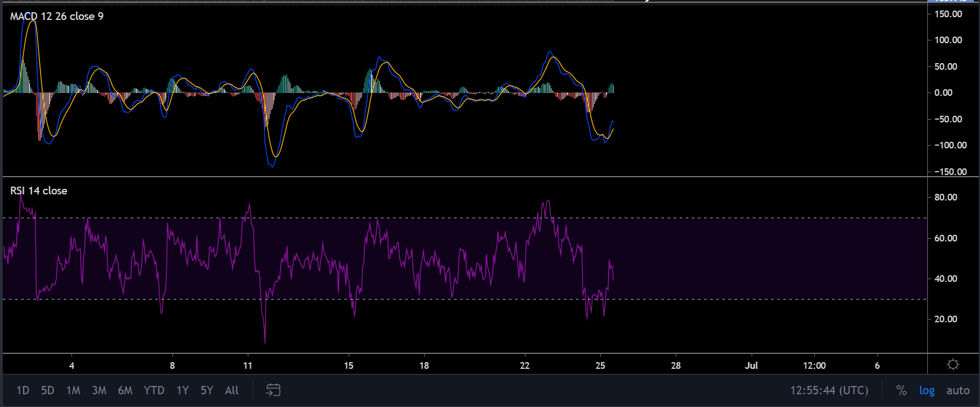Click date label 18 on time axis
Image resolution: width=980 pixels, height=407 pixels.
coord(424,365)
